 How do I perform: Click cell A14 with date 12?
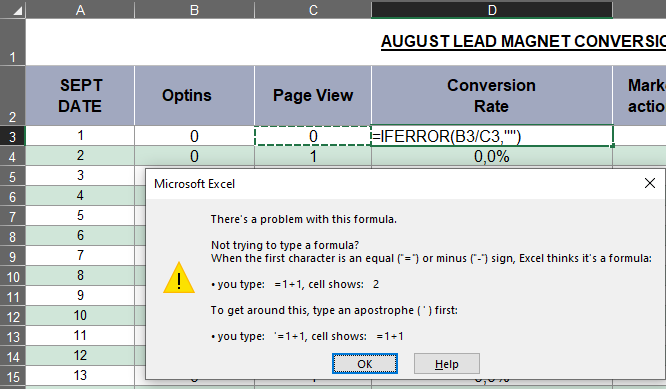(x=80, y=355)
